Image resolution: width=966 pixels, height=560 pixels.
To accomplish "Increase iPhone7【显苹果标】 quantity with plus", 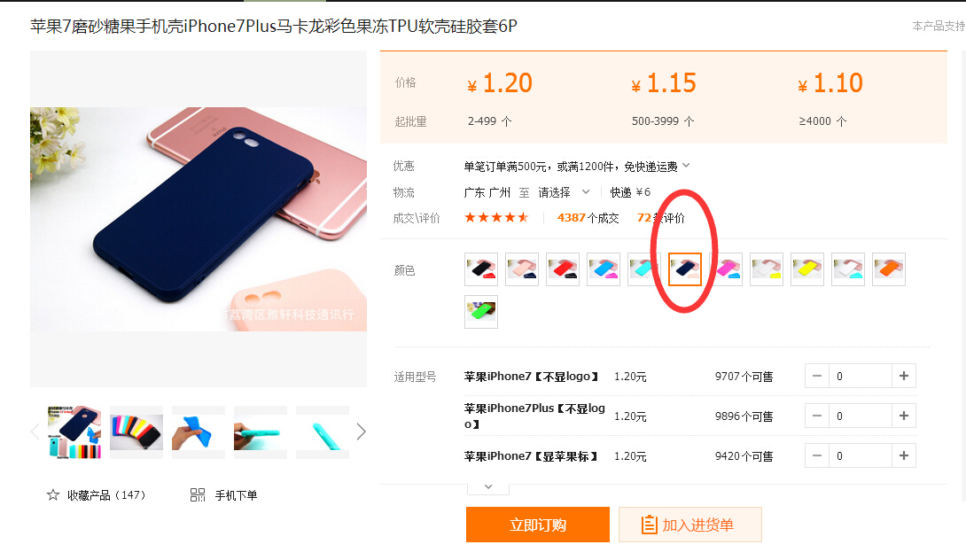I will tap(904, 455).
